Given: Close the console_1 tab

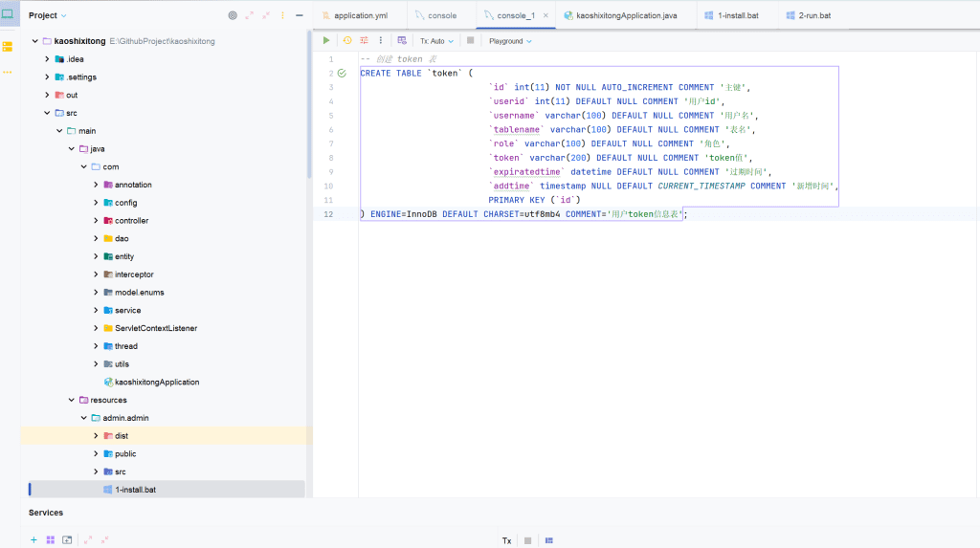Looking at the screenshot, I should click(546, 15).
